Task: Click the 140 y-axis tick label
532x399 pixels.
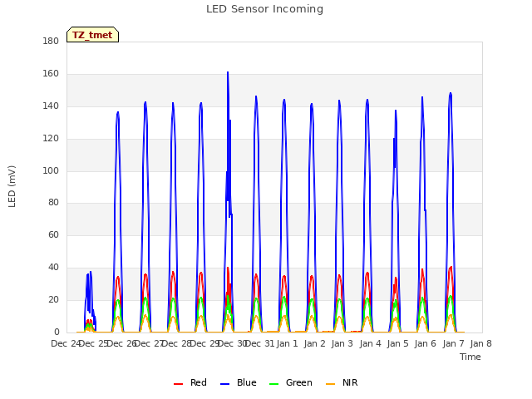Action: point(51,106)
